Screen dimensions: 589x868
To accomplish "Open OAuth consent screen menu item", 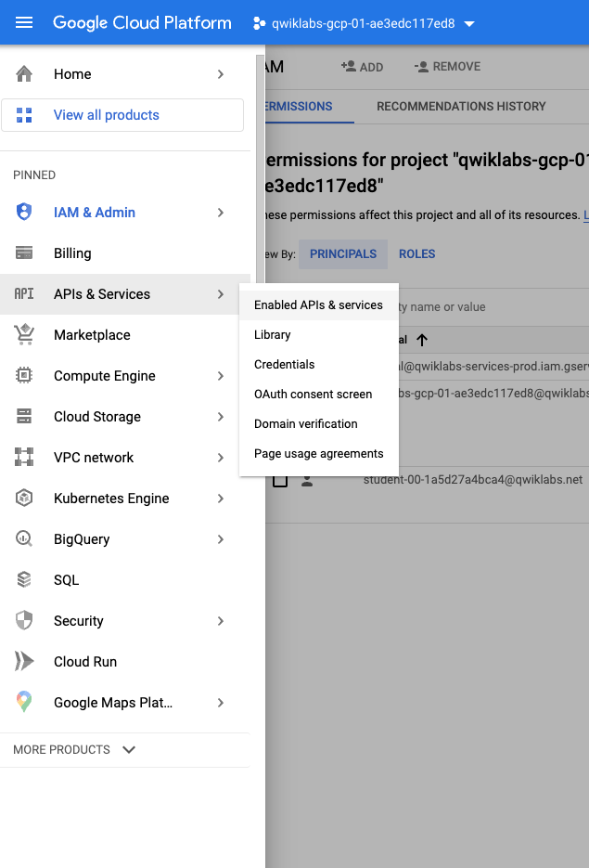I will tap(314, 395).
